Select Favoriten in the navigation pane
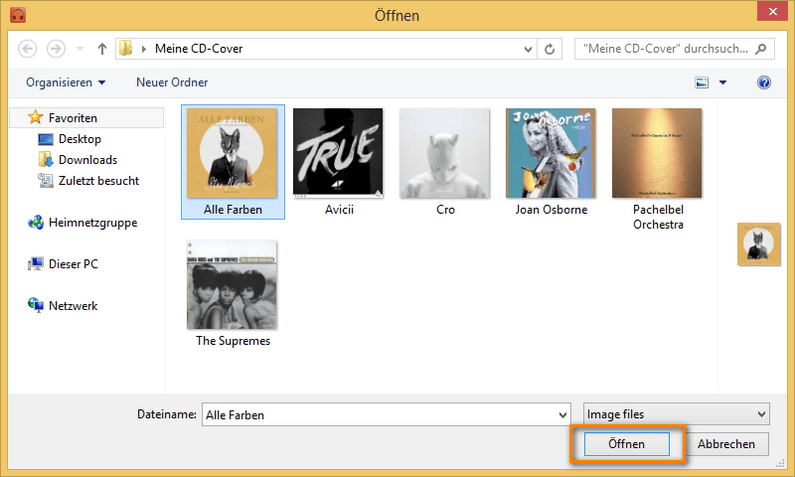 tap(87, 118)
